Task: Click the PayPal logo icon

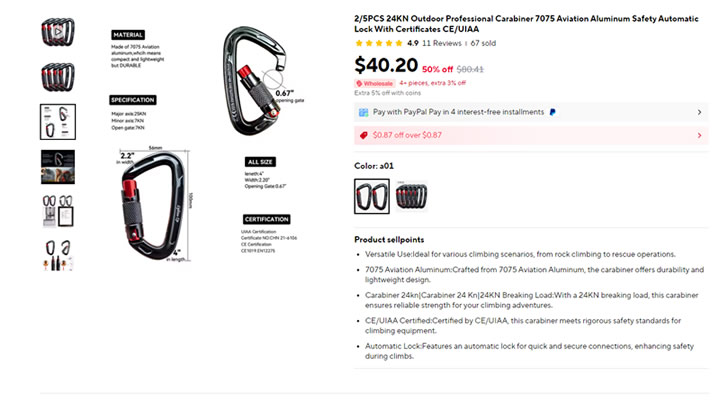Action: (552, 112)
